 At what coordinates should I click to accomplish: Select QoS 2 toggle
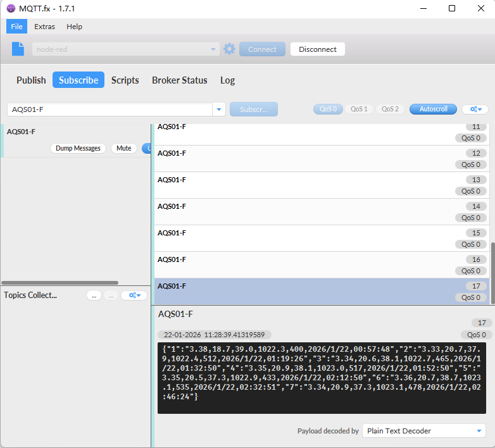(x=390, y=109)
